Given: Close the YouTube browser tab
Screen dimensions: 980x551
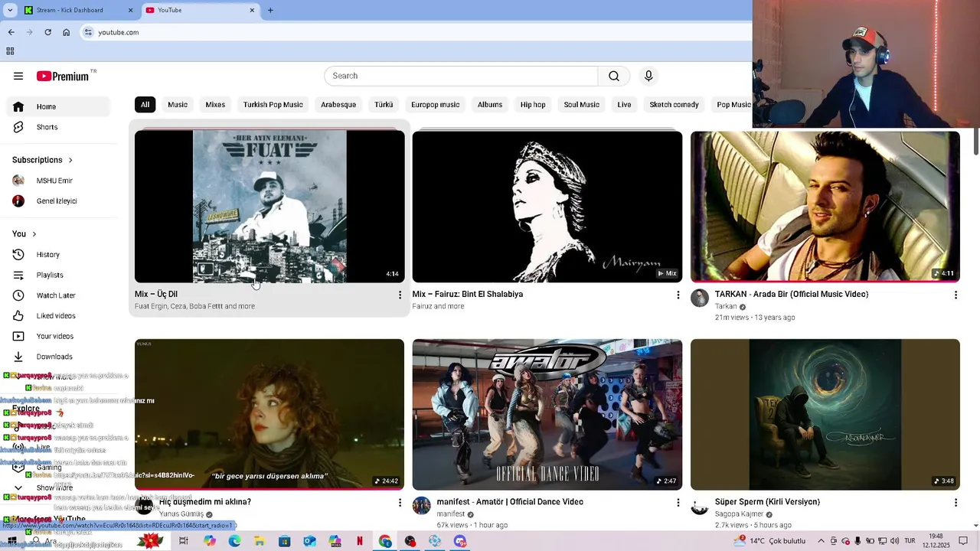Looking at the screenshot, I should (252, 10).
